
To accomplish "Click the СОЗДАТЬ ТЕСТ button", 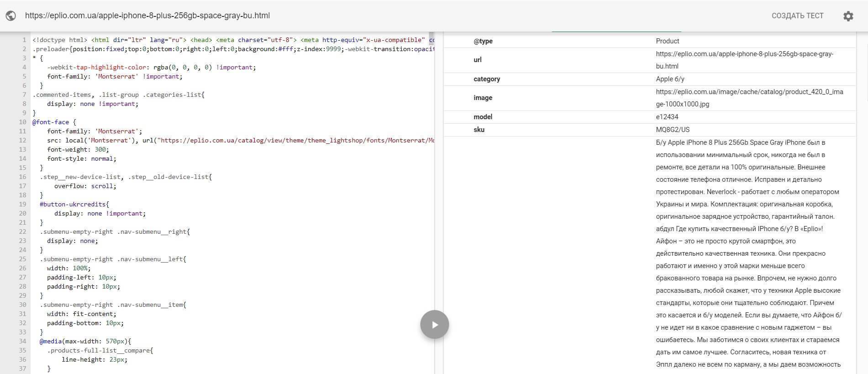I will pyautogui.click(x=797, y=16).
